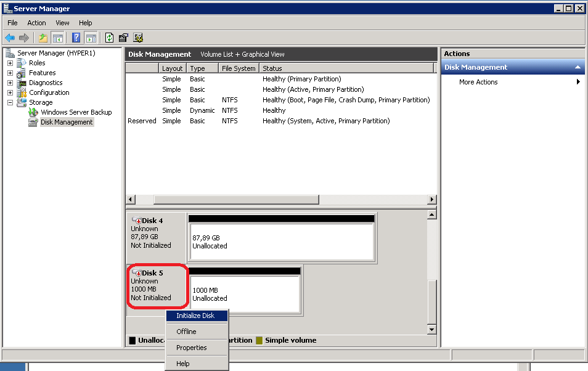Click the volume list horizontal scrollbar
Screen dimensions: 588x371
(236, 200)
